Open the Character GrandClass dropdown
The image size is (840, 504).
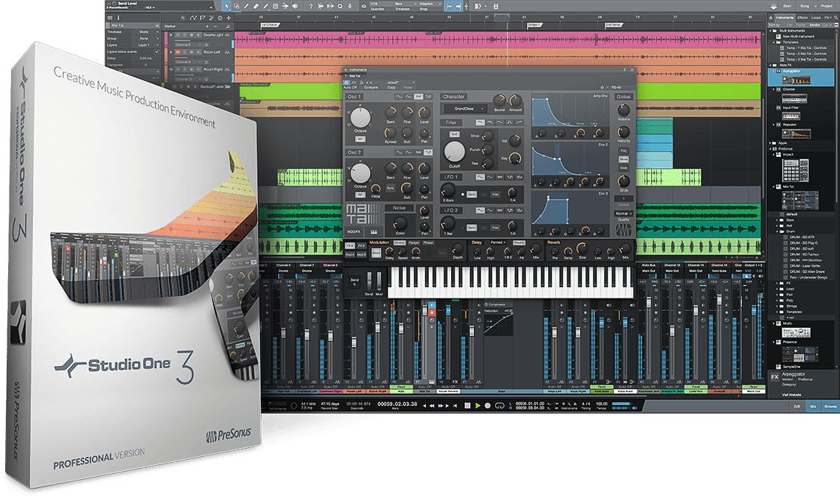tap(466, 109)
